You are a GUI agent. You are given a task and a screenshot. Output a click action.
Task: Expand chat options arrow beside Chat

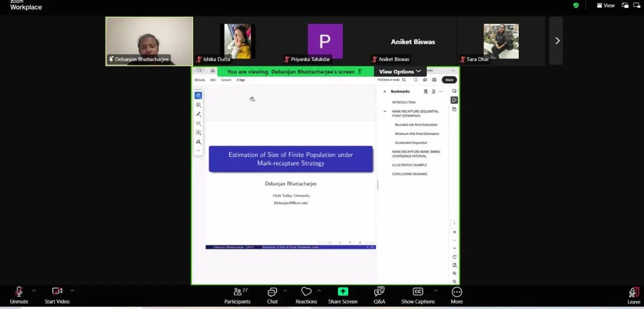(x=285, y=290)
